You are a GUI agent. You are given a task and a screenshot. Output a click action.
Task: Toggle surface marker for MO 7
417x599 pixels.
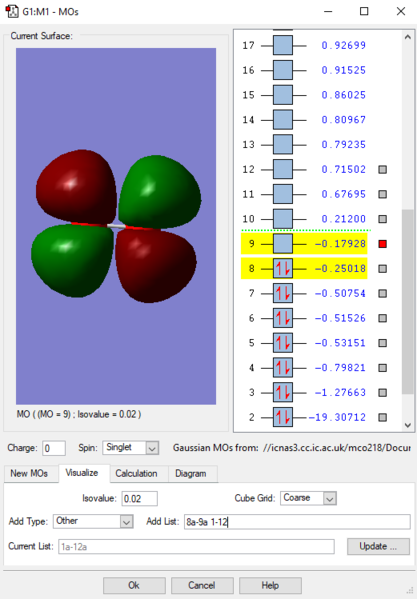[382, 293]
